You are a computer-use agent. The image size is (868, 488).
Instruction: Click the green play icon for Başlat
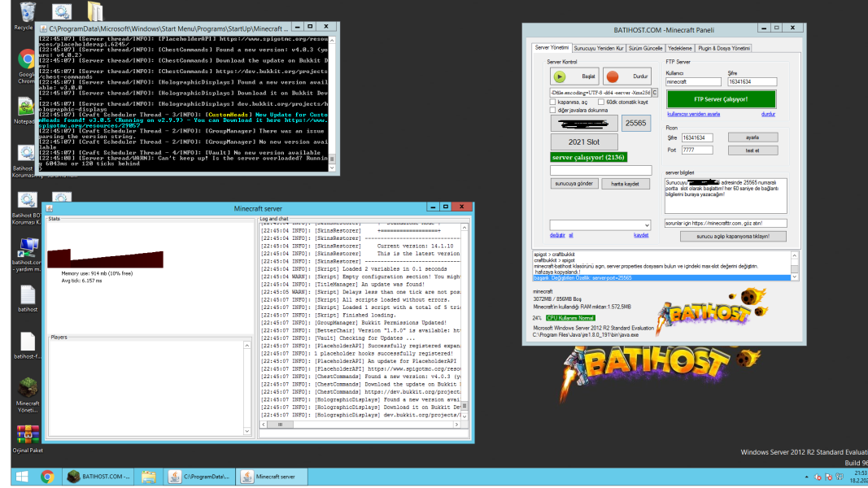point(560,76)
